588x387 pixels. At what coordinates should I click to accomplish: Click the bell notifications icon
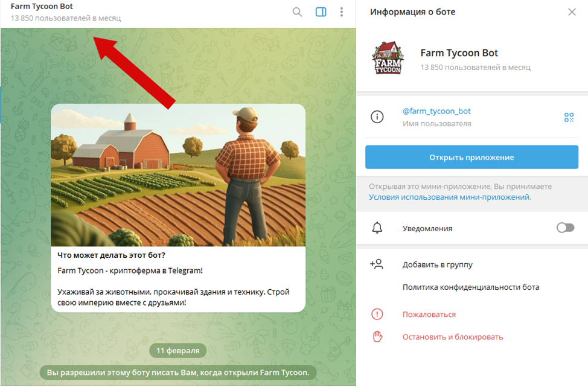[377, 228]
